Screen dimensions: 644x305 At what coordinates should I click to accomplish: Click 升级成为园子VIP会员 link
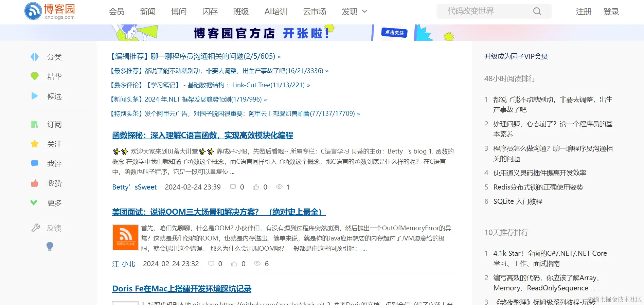click(516, 56)
